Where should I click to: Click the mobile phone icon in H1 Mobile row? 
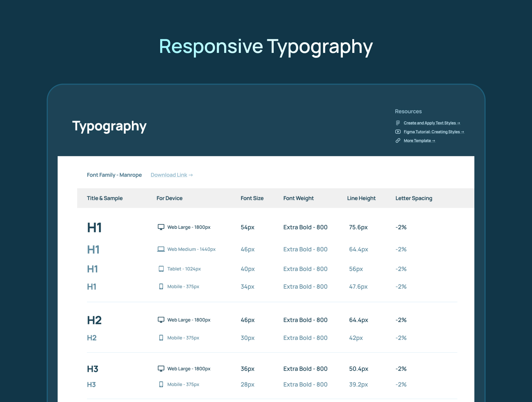point(161,286)
